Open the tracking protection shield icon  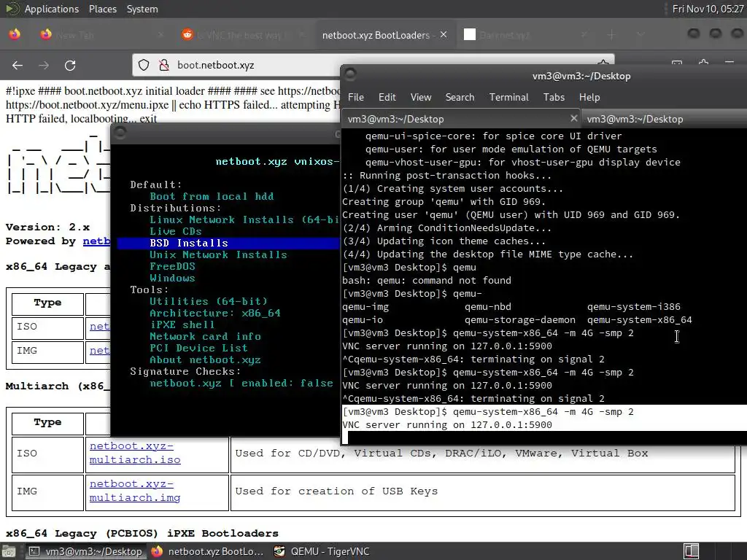click(x=144, y=65)
